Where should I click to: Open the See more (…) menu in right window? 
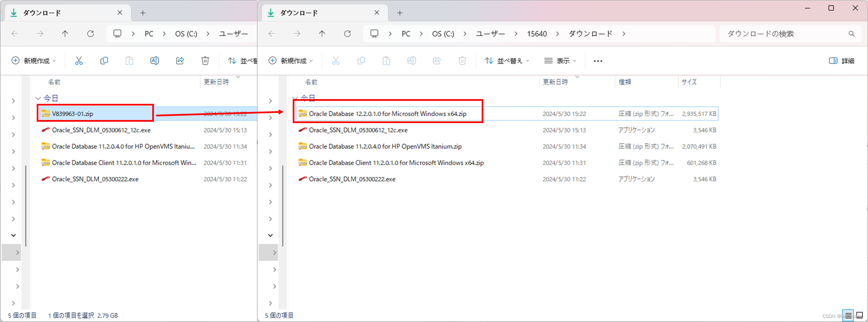point(598,61)
